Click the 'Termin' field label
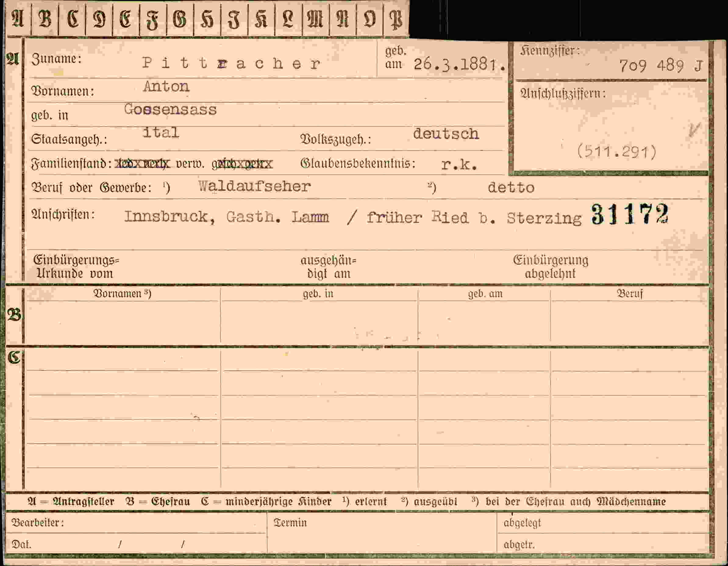The height and width of the screenshot is (566, 728). coord(290,522)
